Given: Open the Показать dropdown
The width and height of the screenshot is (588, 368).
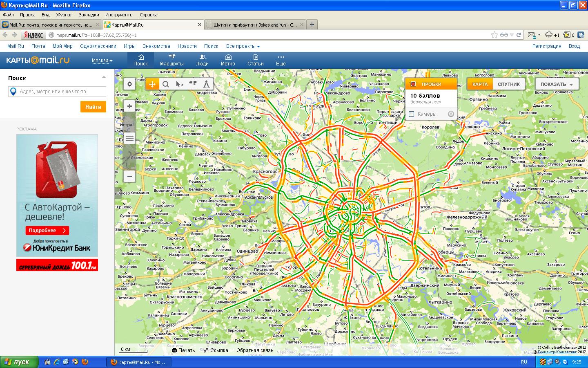Looking at the screenshot, I should (x=557, y=84).
